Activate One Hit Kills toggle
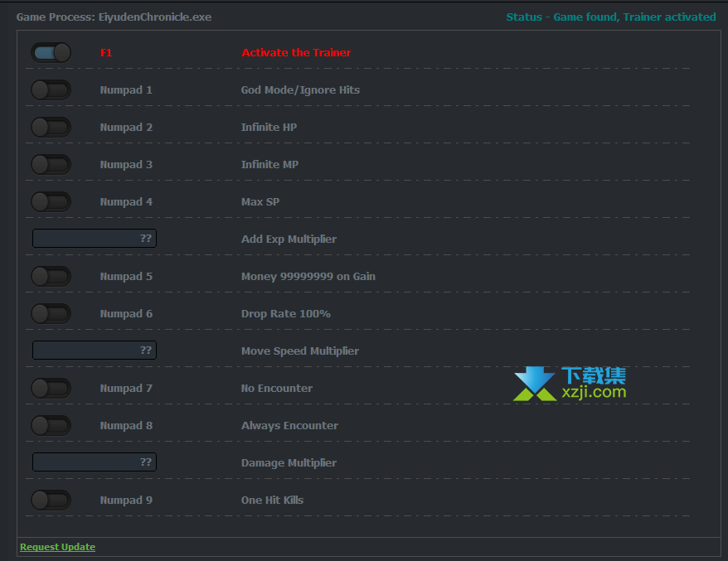The height and width of the screenshot is (561, 728). pyautogui.click(x=51, y=500)
